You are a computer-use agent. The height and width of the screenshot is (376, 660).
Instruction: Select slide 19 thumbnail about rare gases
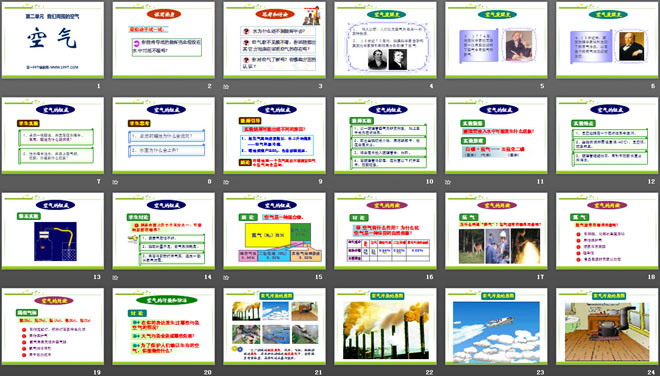53,326
